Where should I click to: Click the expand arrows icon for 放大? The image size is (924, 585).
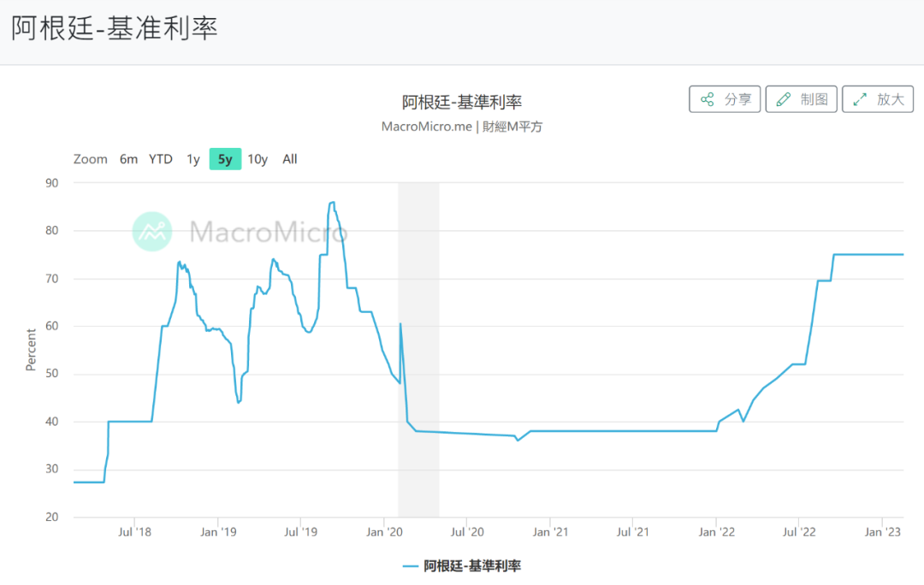pos(860,99)
